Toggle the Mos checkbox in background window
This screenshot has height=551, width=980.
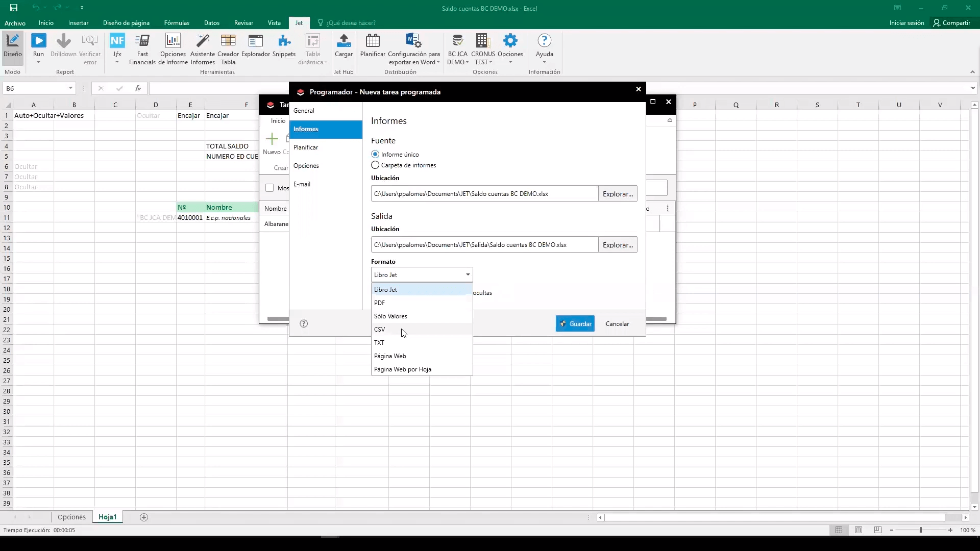269,188
